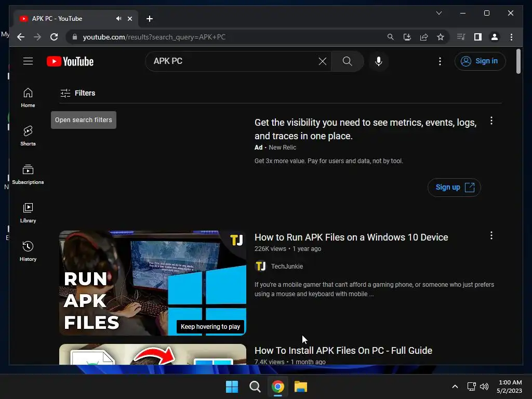The width and height of the screenshot is (532, 399).
Task: Toggle Chrome side panel
Action: (x=478, y=37)
